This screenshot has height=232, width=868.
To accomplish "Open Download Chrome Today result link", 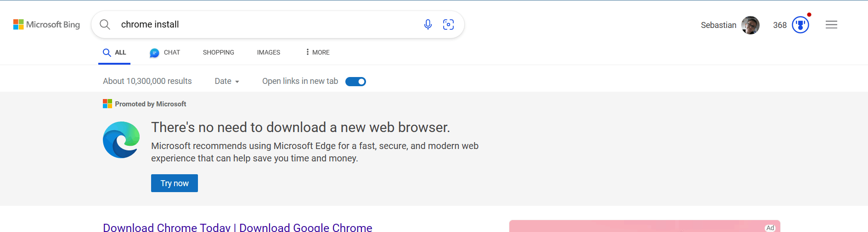I will [237, 227].
